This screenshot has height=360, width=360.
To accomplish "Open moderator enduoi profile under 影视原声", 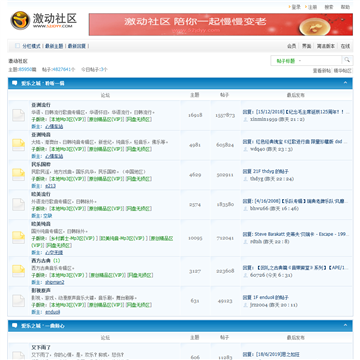I will (53, 312).
